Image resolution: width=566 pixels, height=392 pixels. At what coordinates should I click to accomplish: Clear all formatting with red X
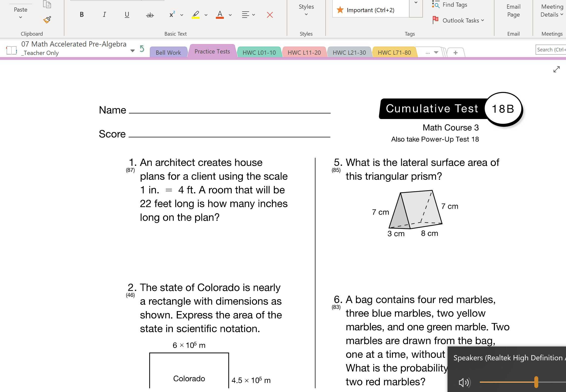270,15
